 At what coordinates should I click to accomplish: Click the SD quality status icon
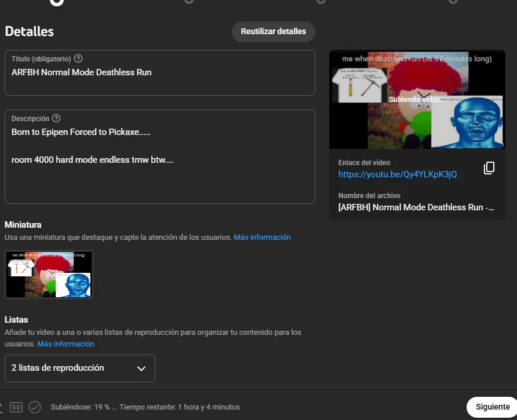pyautogui.click(x=16, y=407)
